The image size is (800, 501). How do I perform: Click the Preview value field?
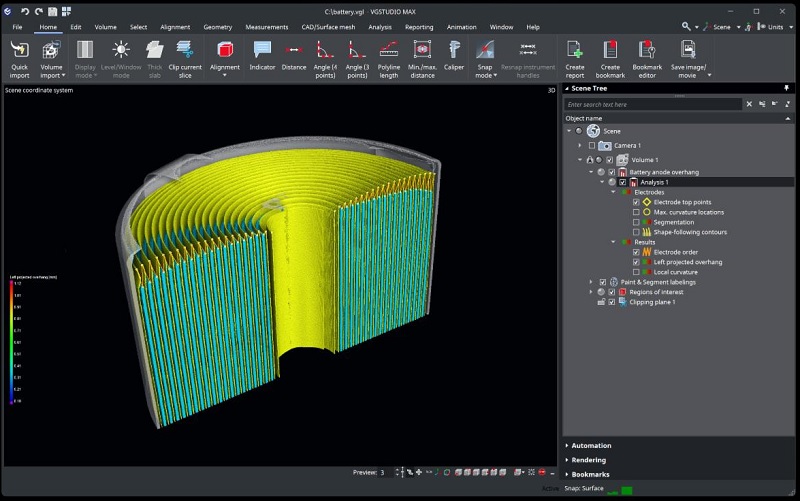(386, 472)
